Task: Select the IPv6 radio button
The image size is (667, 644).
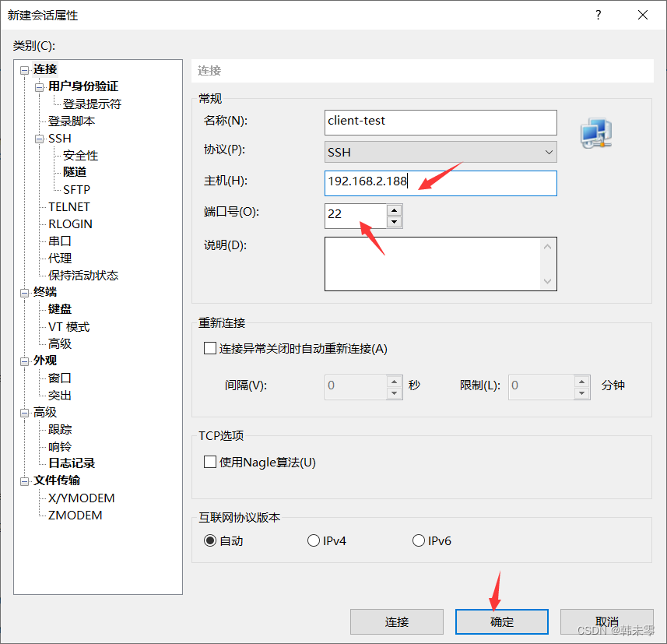Action: click(419, 540)
